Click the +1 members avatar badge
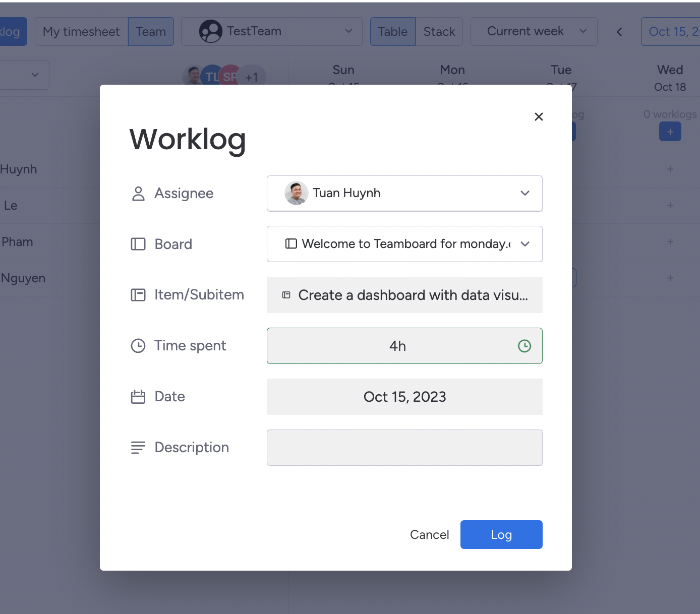 [x=252, y=77]
